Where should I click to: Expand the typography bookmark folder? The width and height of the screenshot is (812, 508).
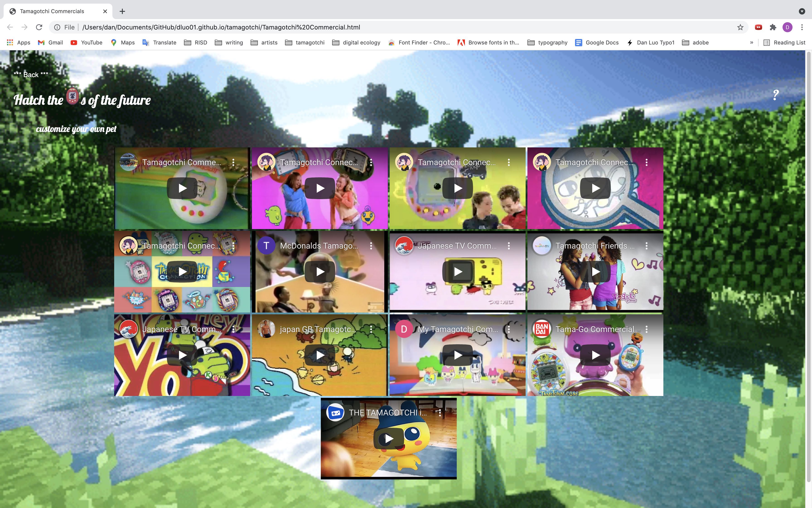pos(547,43)
